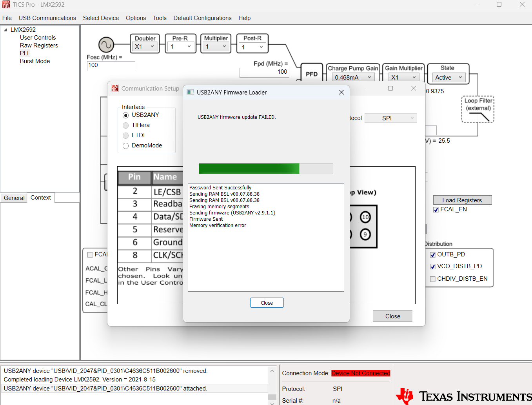This screenshot has height=405, width=532.
Task: Collapse the LMX2592 tree node
Action: pos(5,30)
